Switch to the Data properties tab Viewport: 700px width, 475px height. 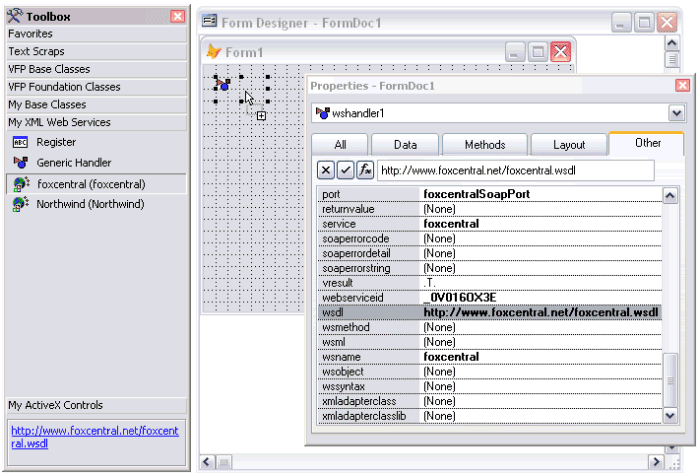coord(405,145)
